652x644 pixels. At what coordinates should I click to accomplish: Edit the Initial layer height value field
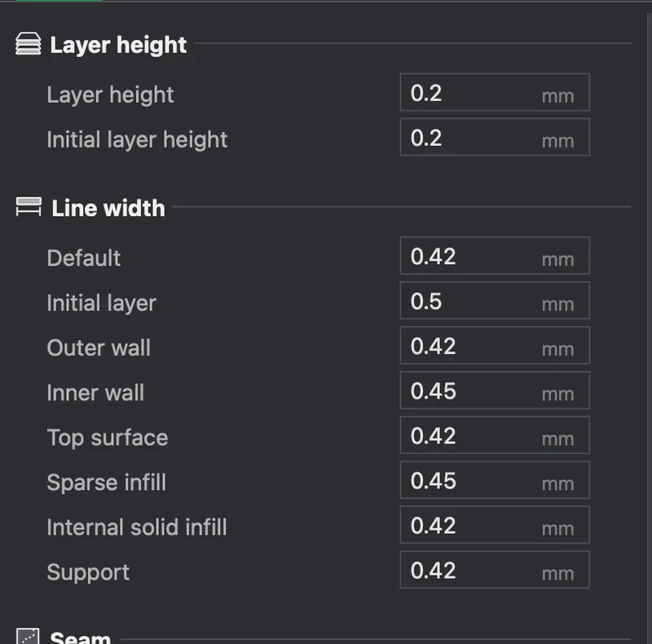(495, 137)
